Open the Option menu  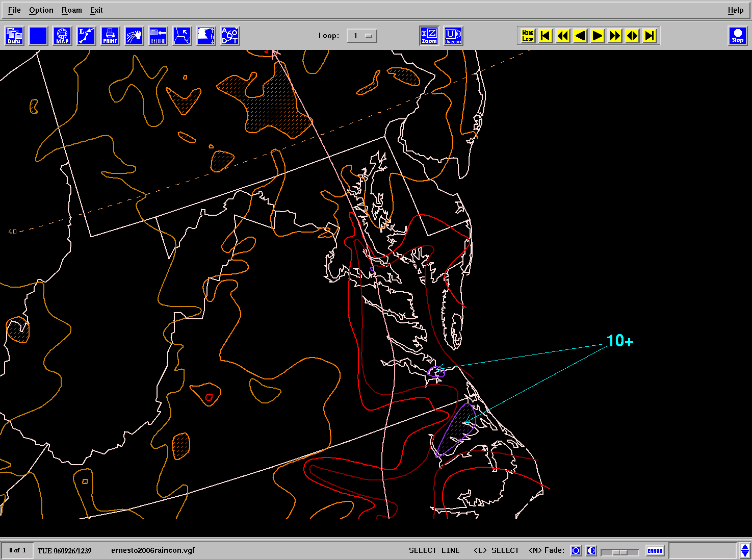coord(41,10)
